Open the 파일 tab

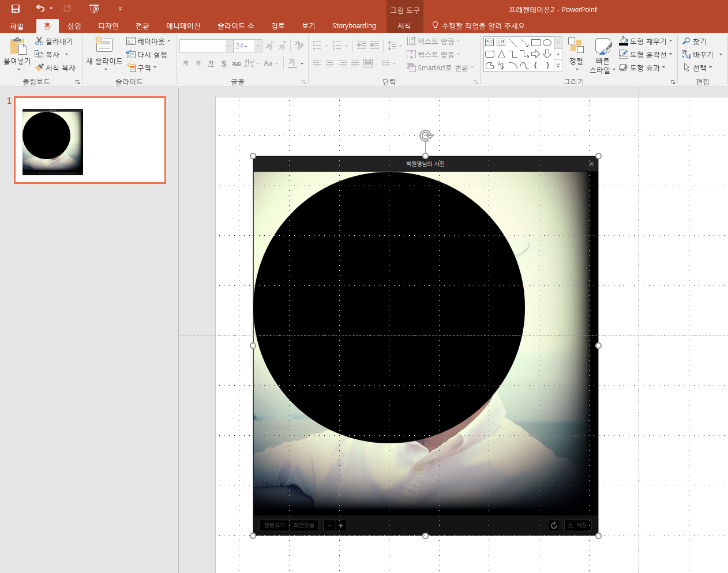pyautogui.click(x=17, y=26)
